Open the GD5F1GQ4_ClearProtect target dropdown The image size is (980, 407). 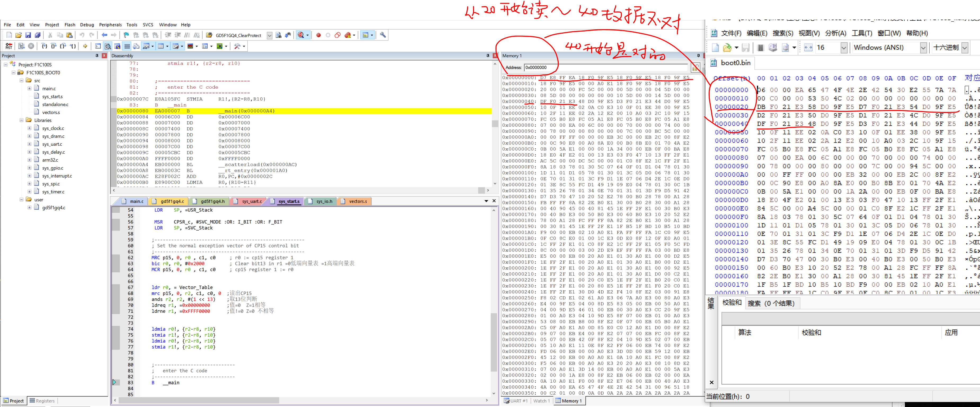[269, 35]
